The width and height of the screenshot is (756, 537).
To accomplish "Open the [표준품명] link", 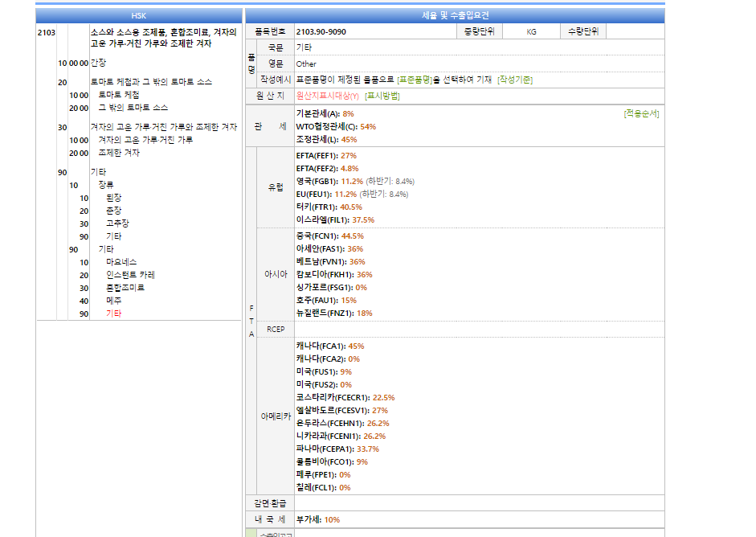I will pos(415,80).
